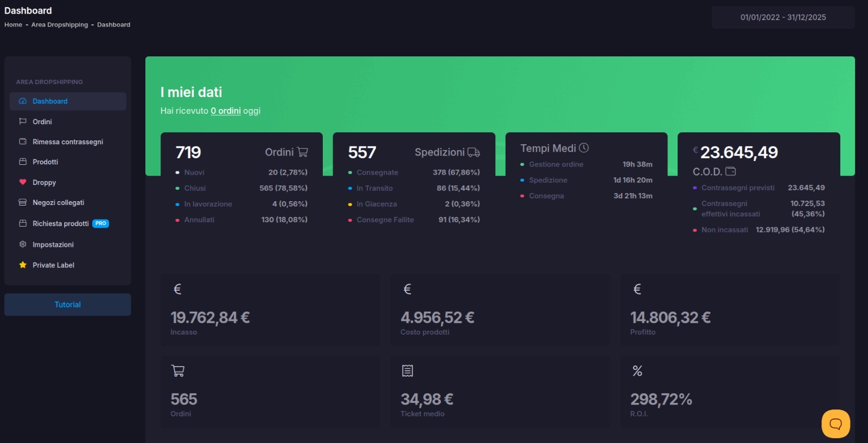Click the Negozi collegati store icon
The width and height of the screenshot is (868, 443).
(x=23, y=202)
